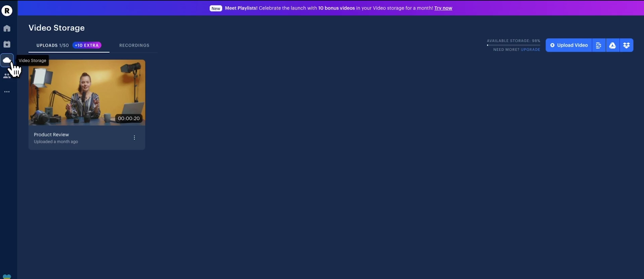The height and width of the screenshot is (279, 644).
Task: Open Events from the sidebar calendar-star icon
Action: [7, 44]
